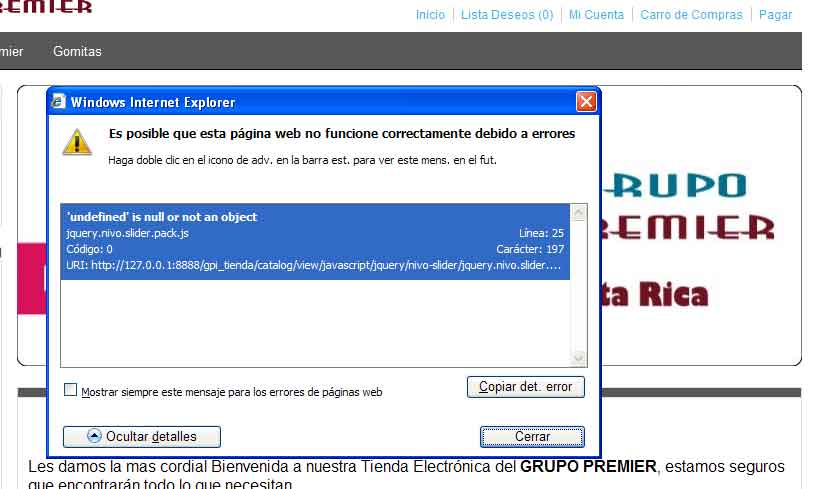Click the error URI line
Screen dimensions: 832x489
(x=313, y=265)
